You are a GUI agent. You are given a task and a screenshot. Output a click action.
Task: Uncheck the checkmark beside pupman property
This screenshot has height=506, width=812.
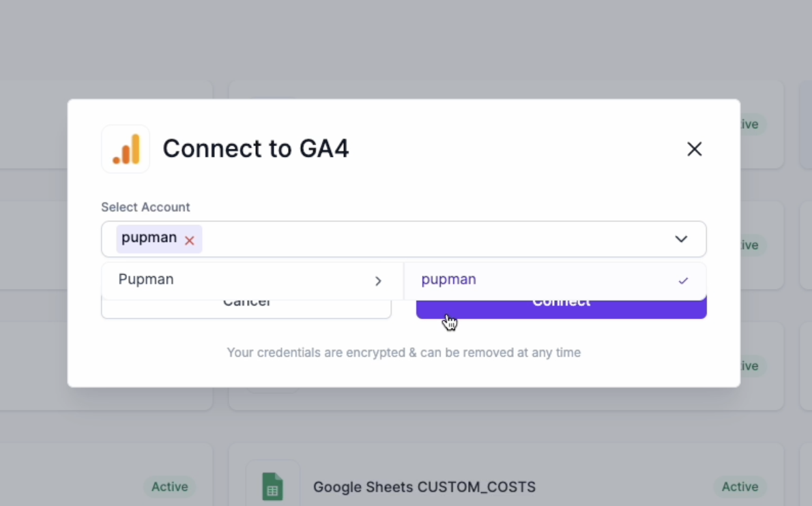(683, 281)
